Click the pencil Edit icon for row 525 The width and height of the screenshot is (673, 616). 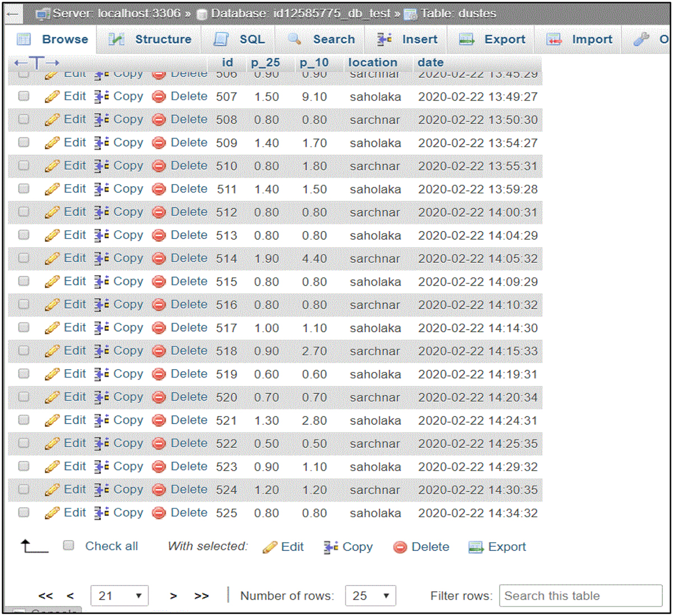tap(52, 513)
